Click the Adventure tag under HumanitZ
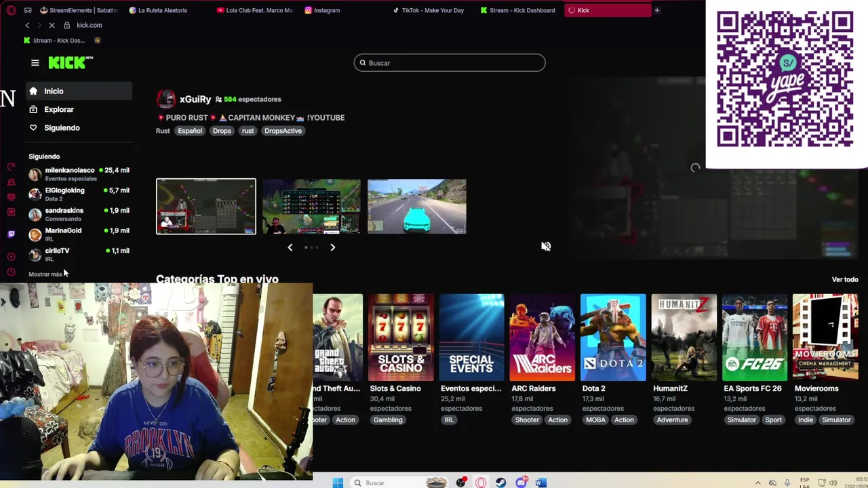This screenshot has height=488, width=868. coord(672,420)
